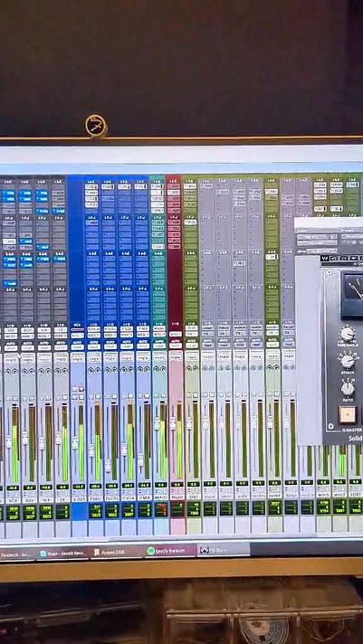Move the VOX track volume fader
The height and width of the screenshot is (644, 363).
(9, 442)
